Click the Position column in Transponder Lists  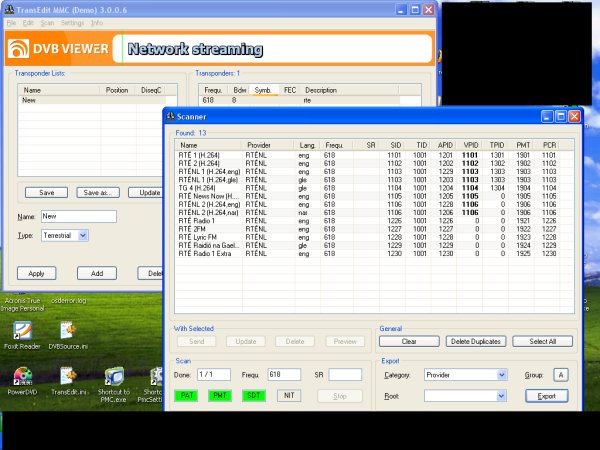pyautogui.click(x=117, y=90)
